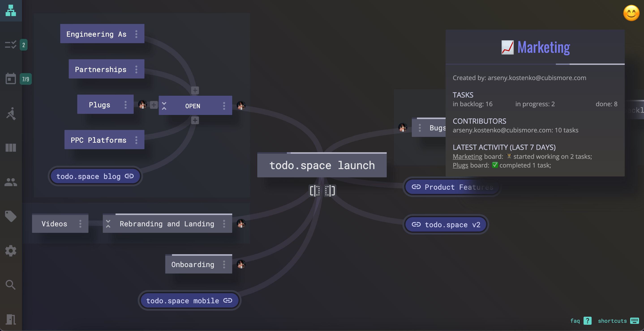Open Bugs node three-dot menu
The image size is (644, 331).
coord(420,128)
